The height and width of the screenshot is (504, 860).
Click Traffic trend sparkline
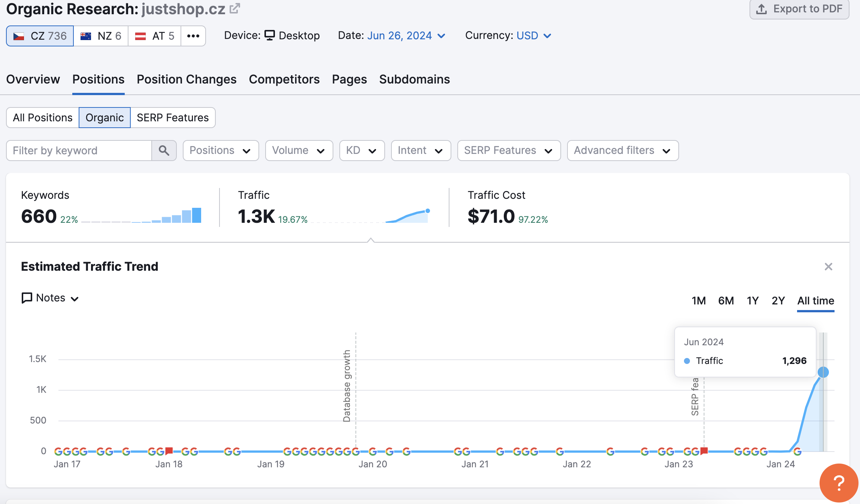(x=370, y=216)
